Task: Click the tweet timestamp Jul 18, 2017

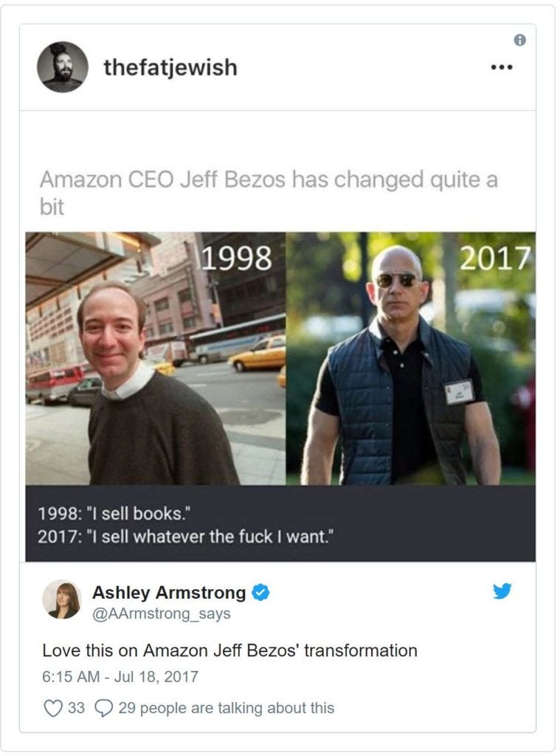Action: tap(120, 676)
